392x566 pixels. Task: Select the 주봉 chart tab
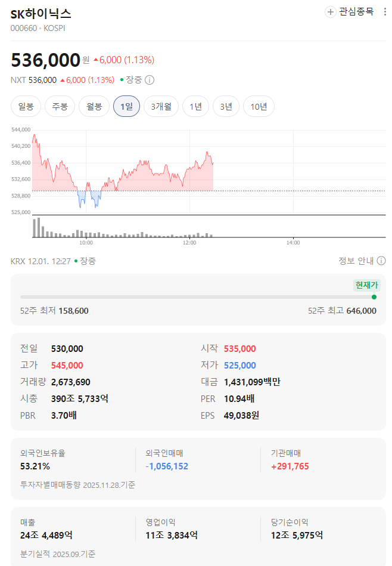pyautogui.click(x=60, y=107)
